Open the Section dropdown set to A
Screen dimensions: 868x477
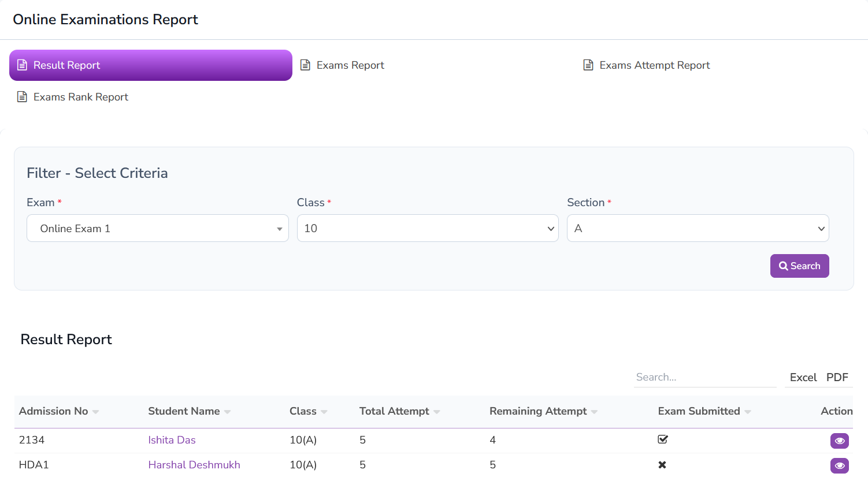click(x=698, y=228)
